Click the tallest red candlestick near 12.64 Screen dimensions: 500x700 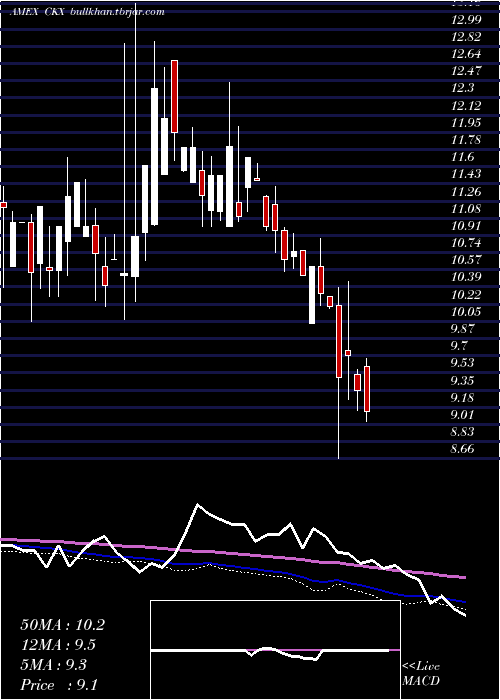[175, 96]
